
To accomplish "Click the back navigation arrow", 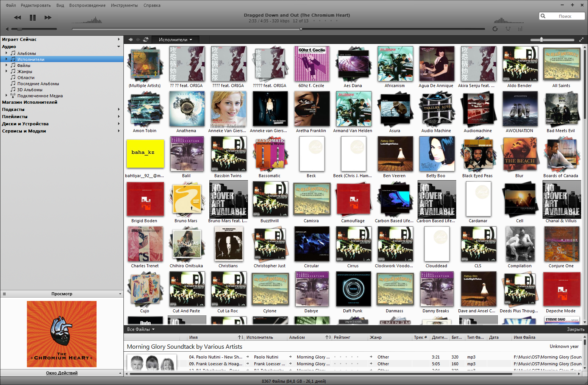I will click(130, 39).
